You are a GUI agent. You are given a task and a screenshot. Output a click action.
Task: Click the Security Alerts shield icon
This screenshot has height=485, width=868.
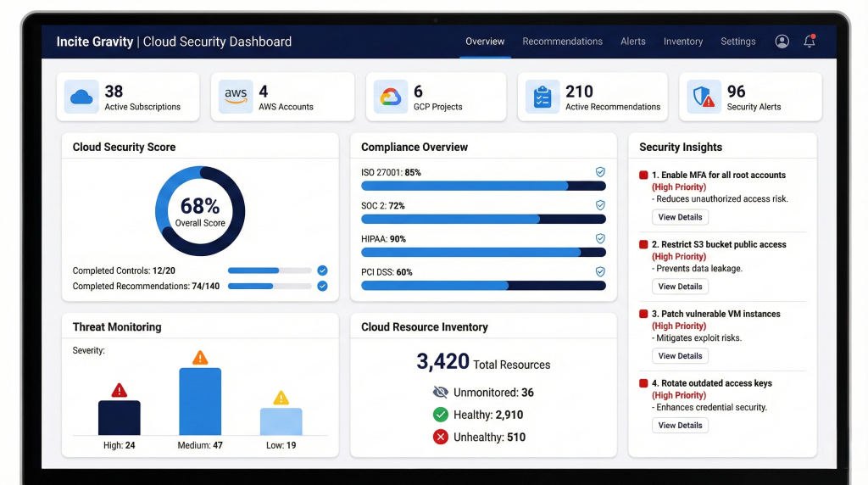click(x=704, y=98)
